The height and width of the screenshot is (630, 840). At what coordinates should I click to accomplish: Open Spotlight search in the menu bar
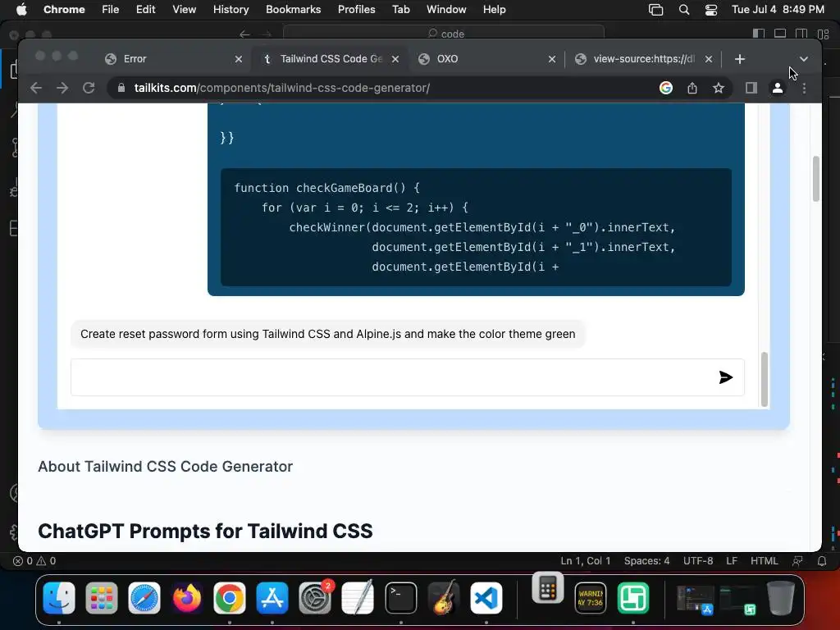coord(684,10)
